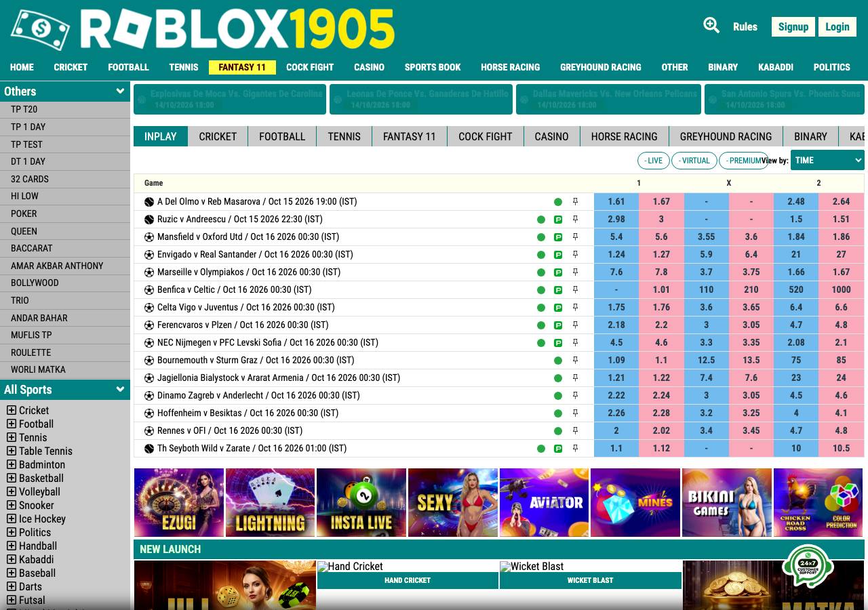Image resolution: width=868 pixels, height=610 pixels.
Task: Click the 1000 odds in the Benfica v Celtic row
Action: tap(842, 289)
